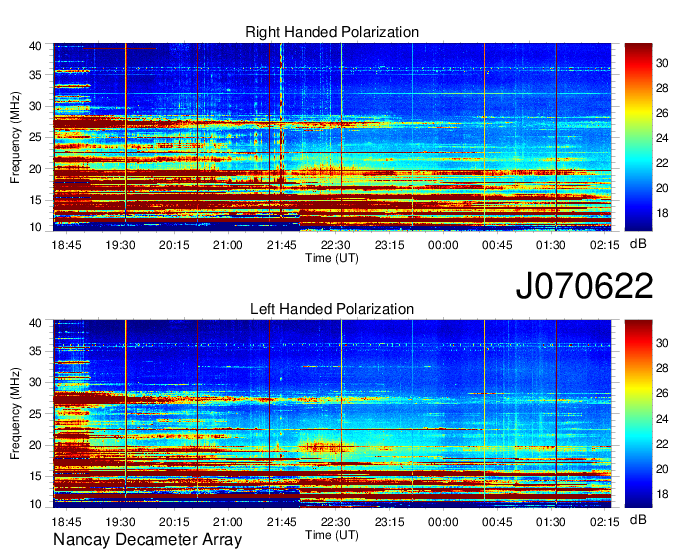680x552 pixels.
Task: Click the "26" dB tick on the Right Handed colorbar
Action: pos(662,113)
